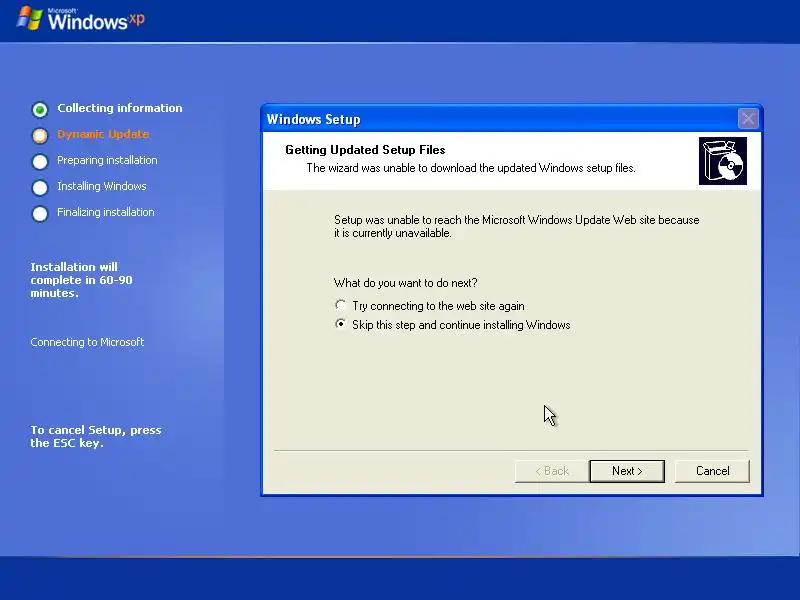Click the 'Preparing installation' label
The width and height of the screenshot is (800, 600).
pyautogui.click(x=107, y=160)
